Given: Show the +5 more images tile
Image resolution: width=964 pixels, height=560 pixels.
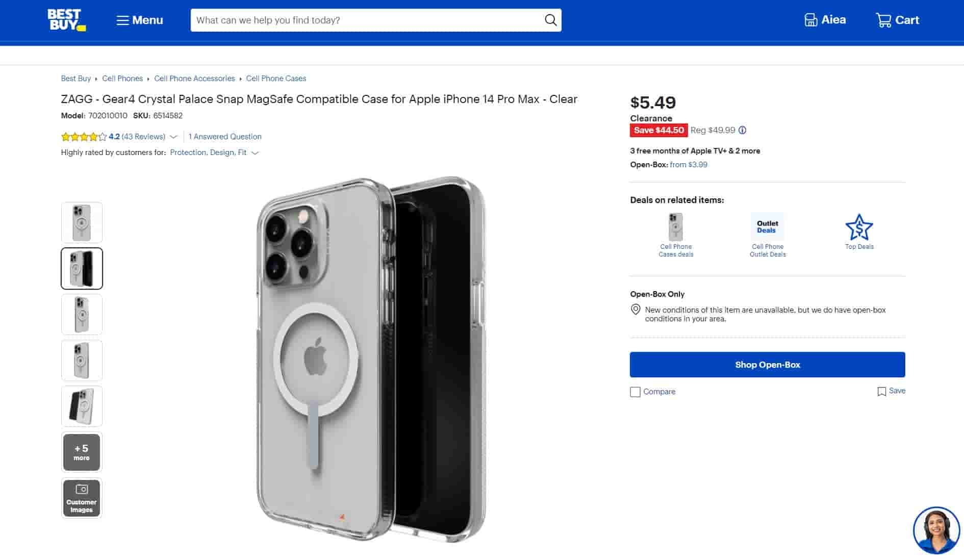Looking at the screenshot, I should point(82,452).
